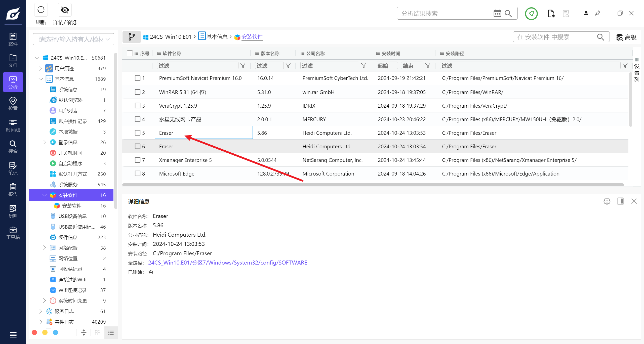Image resolution: width=644 pixels, height=344 pixels.
Task: Expand the 事件日志 tree node
Action: pyautogui.click(x=41, y=322)
